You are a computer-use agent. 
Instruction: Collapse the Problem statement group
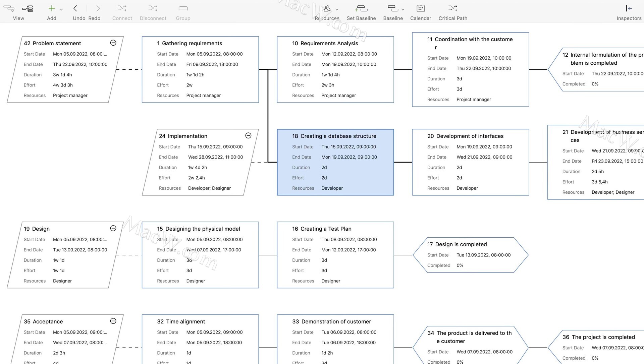pos(113,43)
